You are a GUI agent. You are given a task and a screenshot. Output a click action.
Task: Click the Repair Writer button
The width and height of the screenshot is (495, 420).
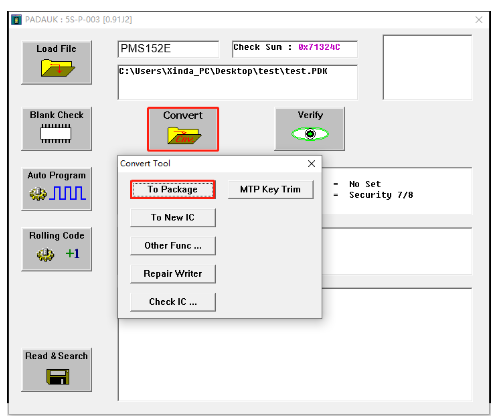coord(173,274)
